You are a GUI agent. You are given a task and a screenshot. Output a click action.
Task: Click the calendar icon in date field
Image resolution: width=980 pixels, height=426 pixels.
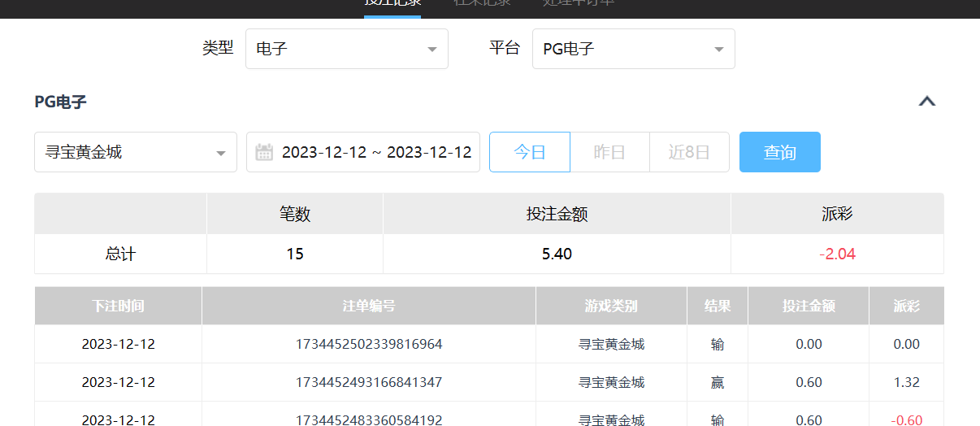click(x=264, y=152)
